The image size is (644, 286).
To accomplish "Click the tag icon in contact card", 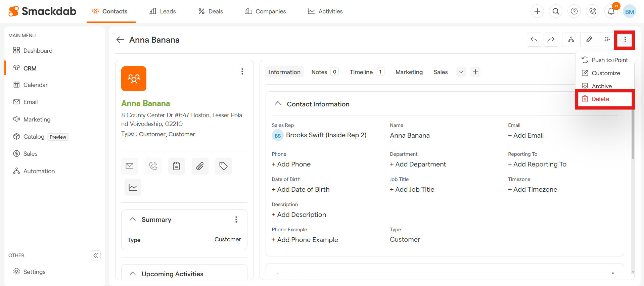I will coord(223,166).
